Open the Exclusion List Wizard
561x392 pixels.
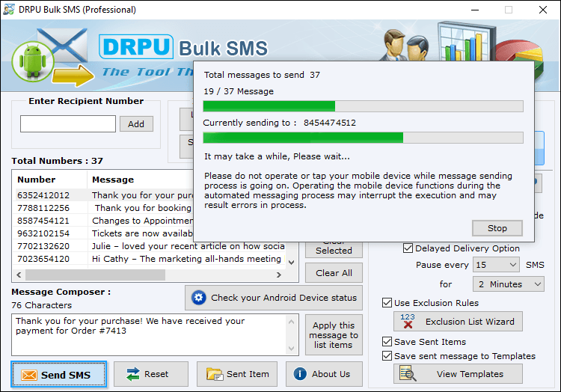(x=458, y=321)
